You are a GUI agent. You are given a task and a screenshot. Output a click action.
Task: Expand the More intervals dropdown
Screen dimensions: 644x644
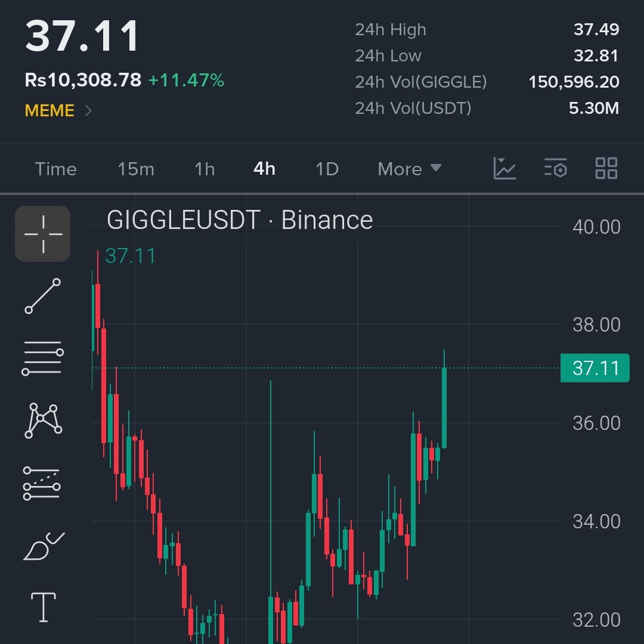410,169
